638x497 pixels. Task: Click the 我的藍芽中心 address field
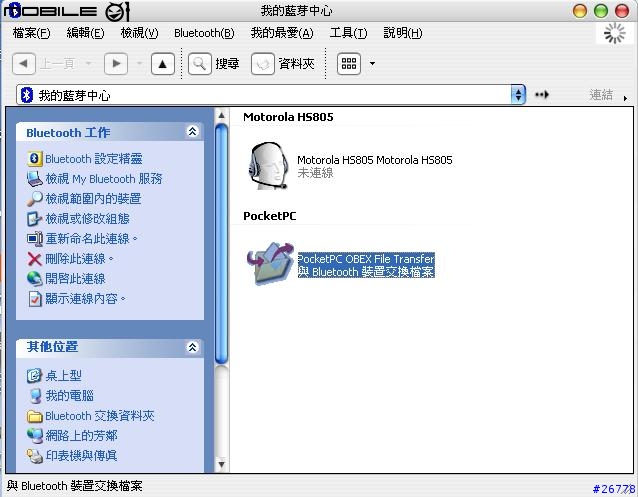pos(271,95)
